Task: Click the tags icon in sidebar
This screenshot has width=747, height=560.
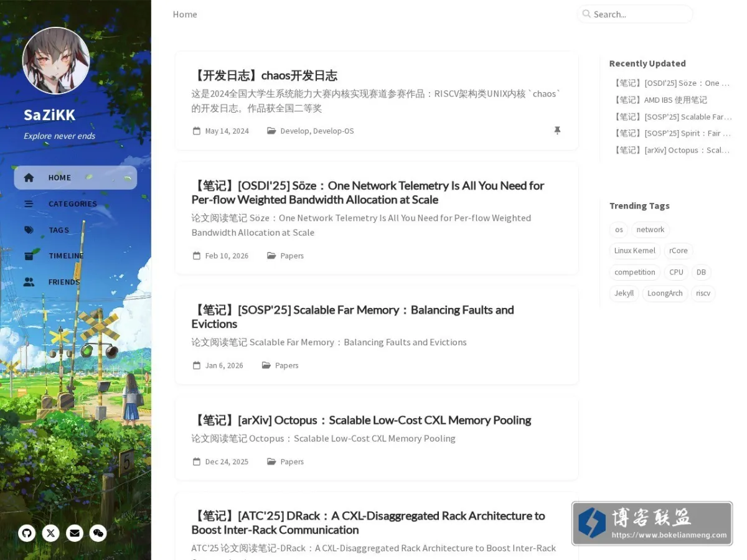Action: tap(29, 230)
